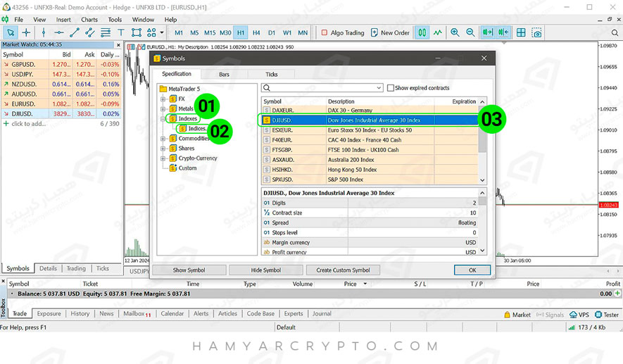The image size is (623, 364).
Task: Select the H4 timeframe button
Action: 256,32
